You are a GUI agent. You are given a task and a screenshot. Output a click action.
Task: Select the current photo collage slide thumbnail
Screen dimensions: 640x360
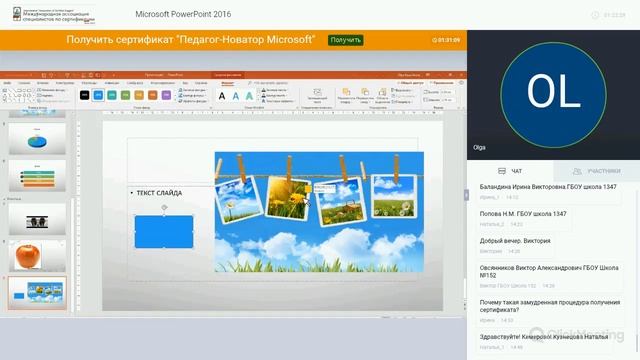(37, 293)
